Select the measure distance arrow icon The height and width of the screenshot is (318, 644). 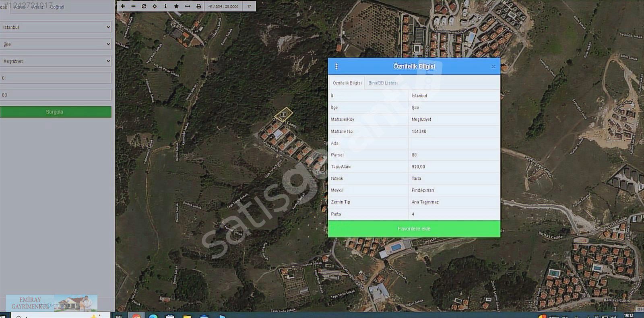188,6
